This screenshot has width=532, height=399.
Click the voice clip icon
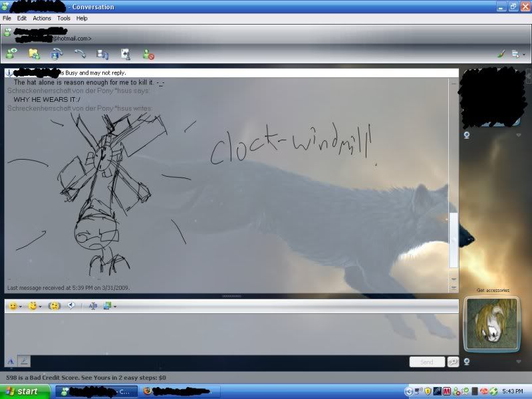point(72,306)
